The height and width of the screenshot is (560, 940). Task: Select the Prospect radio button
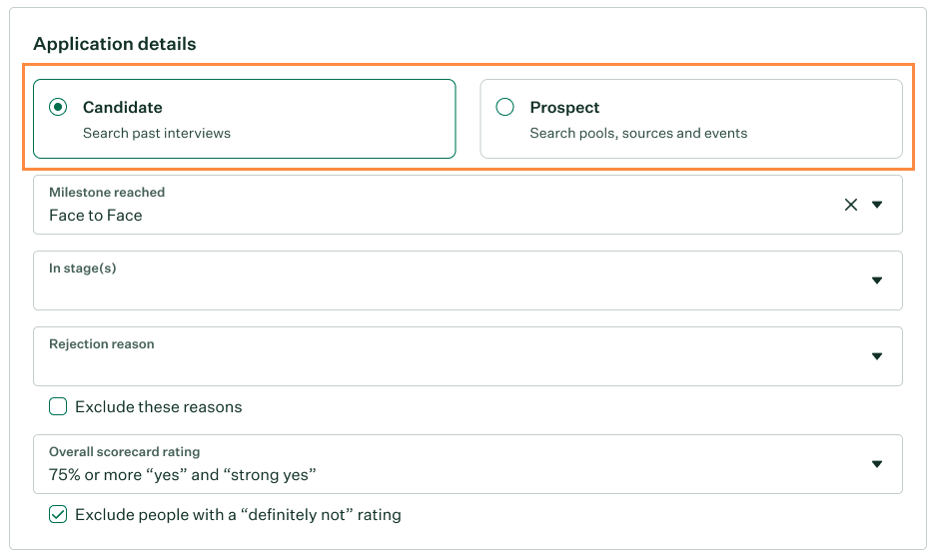point(505,107)
